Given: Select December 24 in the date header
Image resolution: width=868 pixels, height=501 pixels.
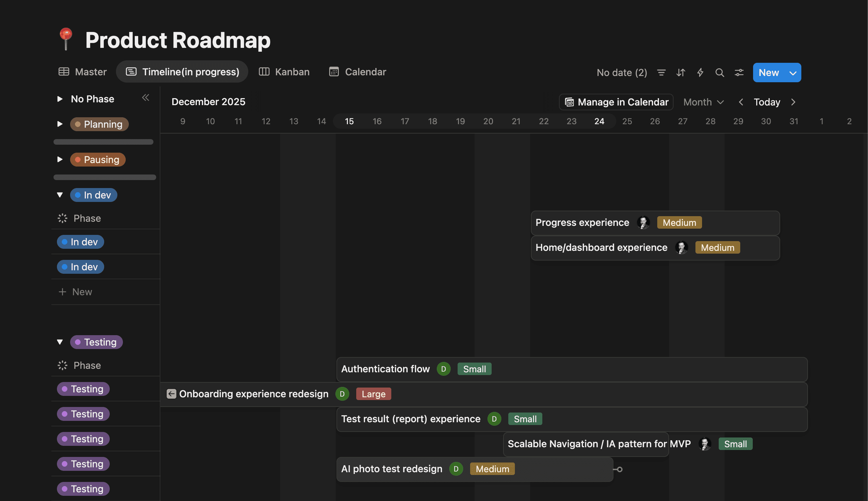Looking at the screenshot, I should 599,121.
